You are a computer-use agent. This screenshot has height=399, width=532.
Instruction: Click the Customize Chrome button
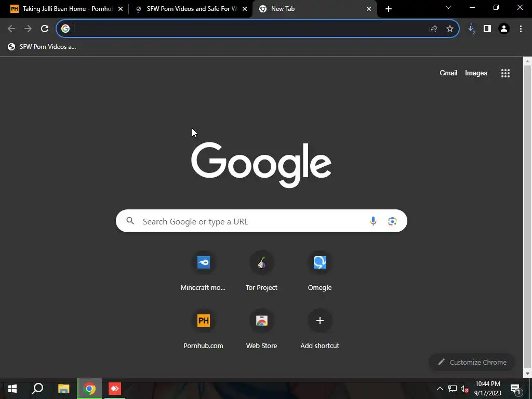(x=472, y=362)
